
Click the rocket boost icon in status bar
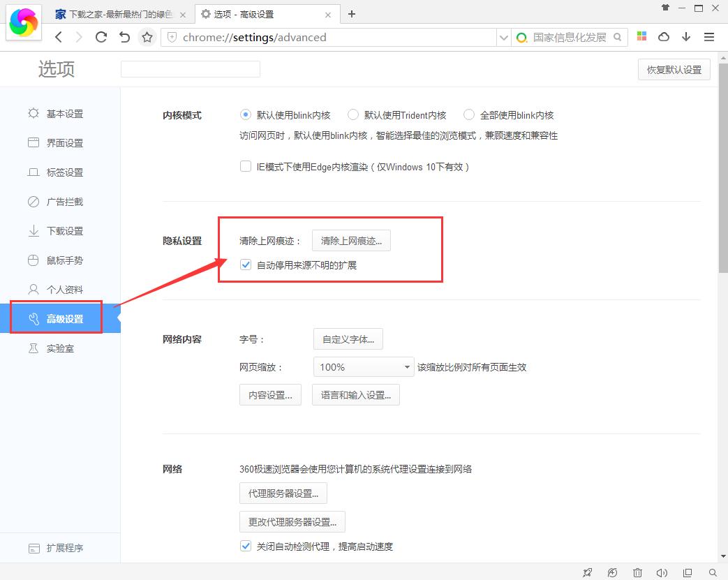tap(587, 572)
